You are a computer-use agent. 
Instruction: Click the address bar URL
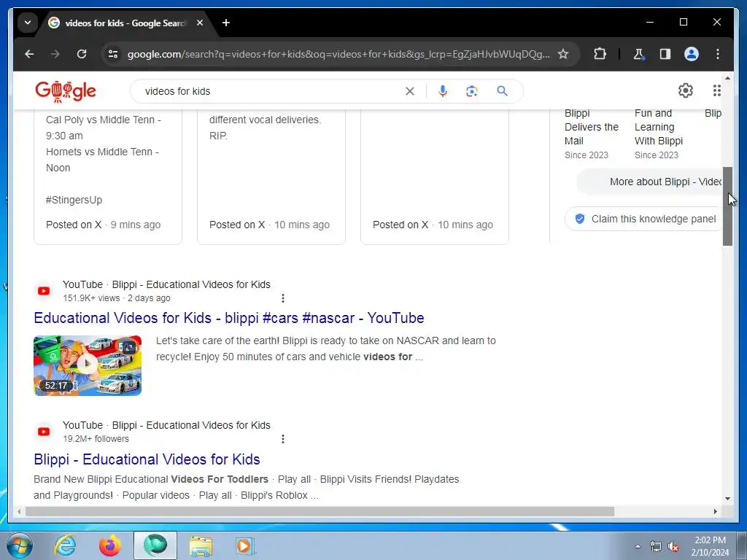pyautogui.click(x=338, y=54)
